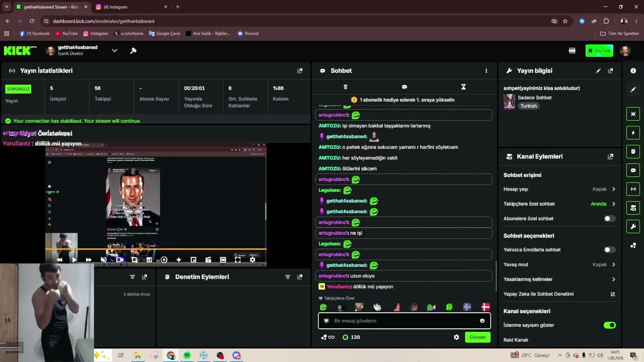Image resolution: width=644 pixels, height=362 pixels.
Task: Toggle the broadcast signal widget in sidebar
Action: 633,189
